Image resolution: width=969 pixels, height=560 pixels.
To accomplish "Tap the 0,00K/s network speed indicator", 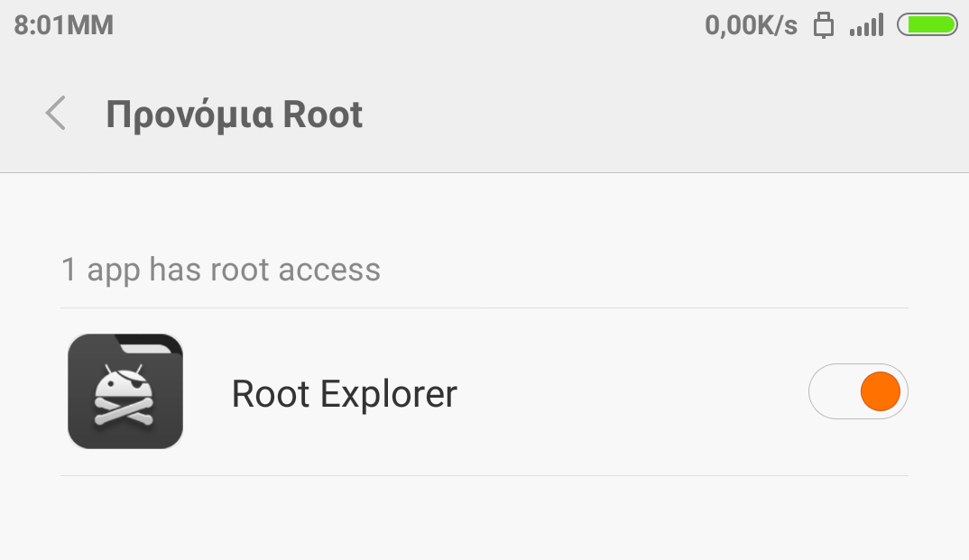I will pyautogui.click(x=751, y=25).
